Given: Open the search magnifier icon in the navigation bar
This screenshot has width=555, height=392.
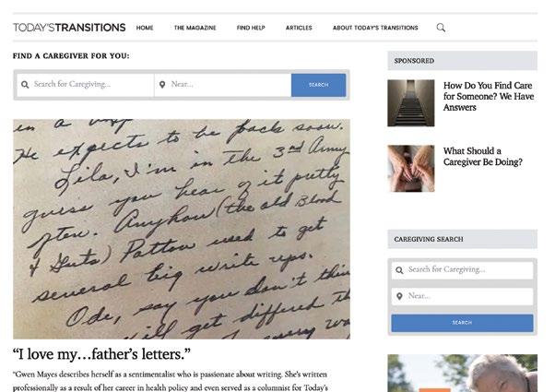Looking at the screenshot, I should [x=441, y=28].
